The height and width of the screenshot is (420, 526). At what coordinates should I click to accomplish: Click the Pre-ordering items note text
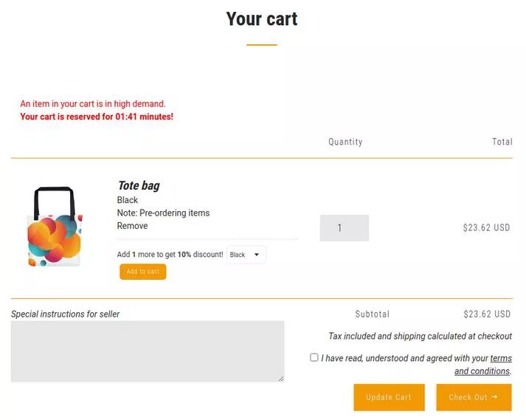163,213
